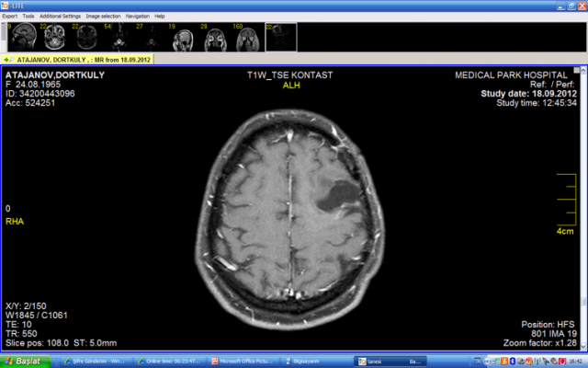Viewport: 588px width, 368px height.
Task: Open the Navigation menu
Action: click(137, 17)
